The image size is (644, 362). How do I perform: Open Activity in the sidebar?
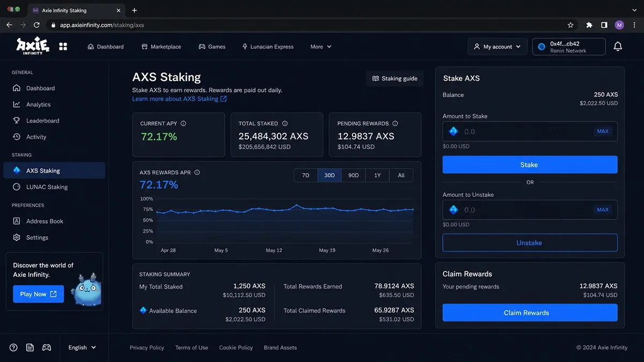tap(54, 137)
